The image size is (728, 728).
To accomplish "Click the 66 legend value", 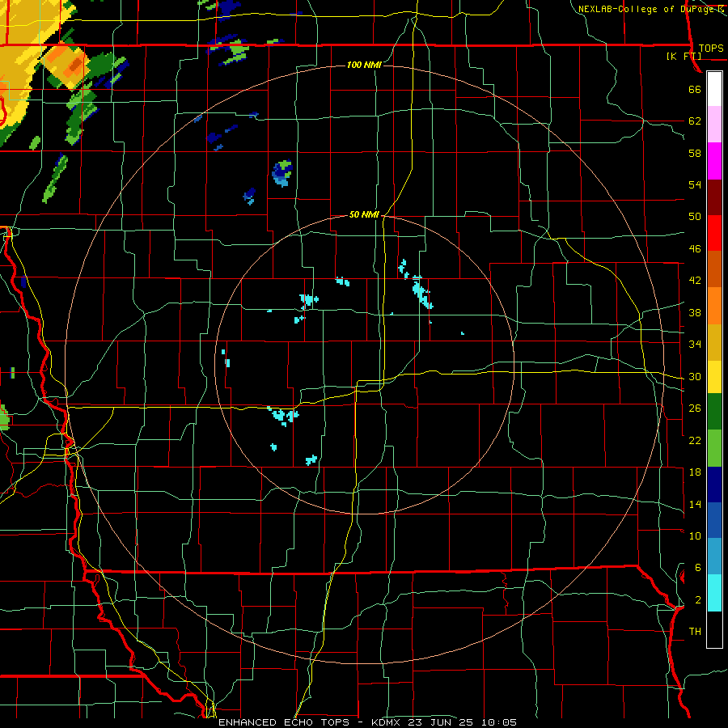I will pyautogui.click(x=695, y=89).
